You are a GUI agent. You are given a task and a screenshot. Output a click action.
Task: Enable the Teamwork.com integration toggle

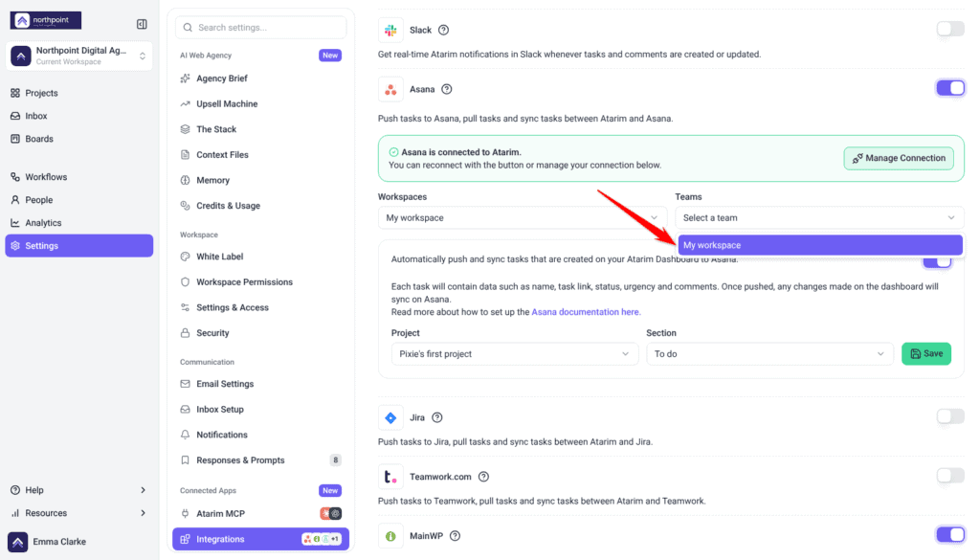pyautogui.click(x=950, y=476)
